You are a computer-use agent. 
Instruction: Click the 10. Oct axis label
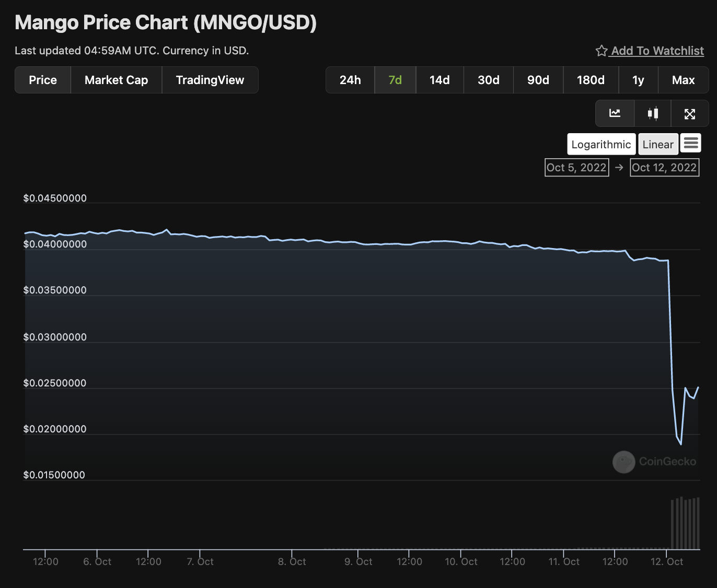click(x=461, y=562)
